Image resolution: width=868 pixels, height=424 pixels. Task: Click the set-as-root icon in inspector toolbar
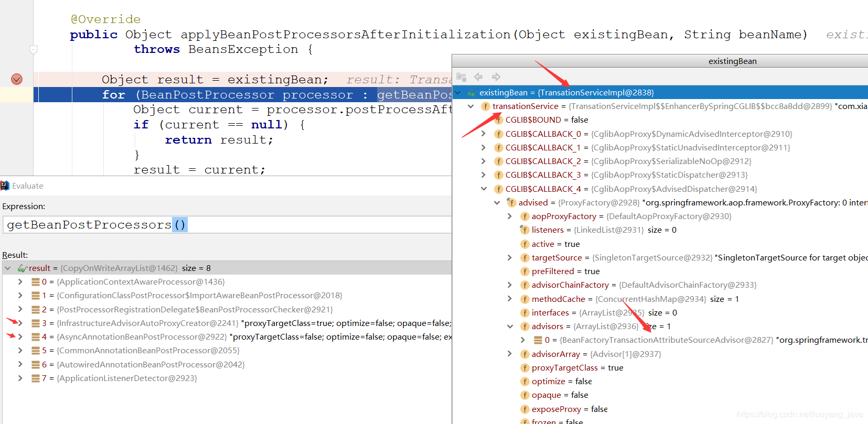pos(462,77)
